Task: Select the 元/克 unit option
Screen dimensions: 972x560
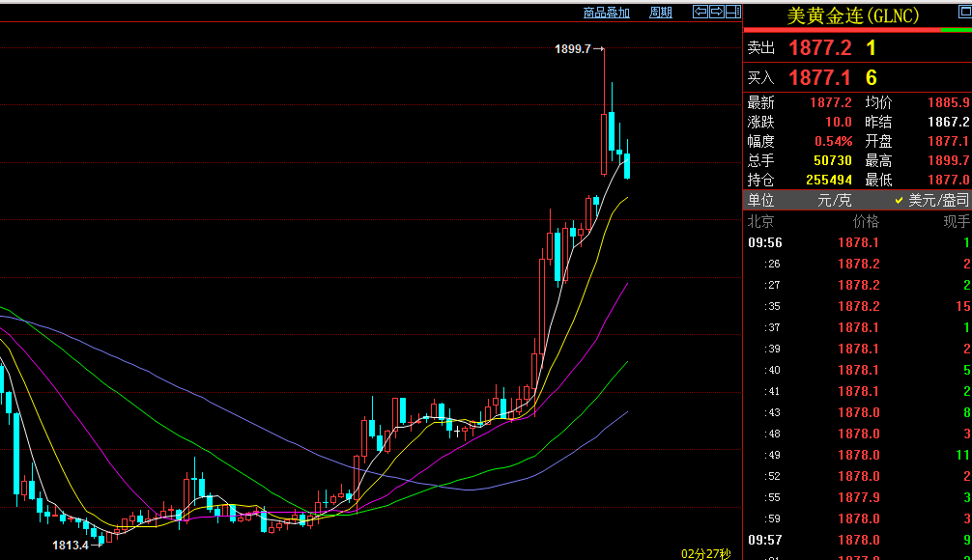Action: pyautogui.click(x=837, y=201)
